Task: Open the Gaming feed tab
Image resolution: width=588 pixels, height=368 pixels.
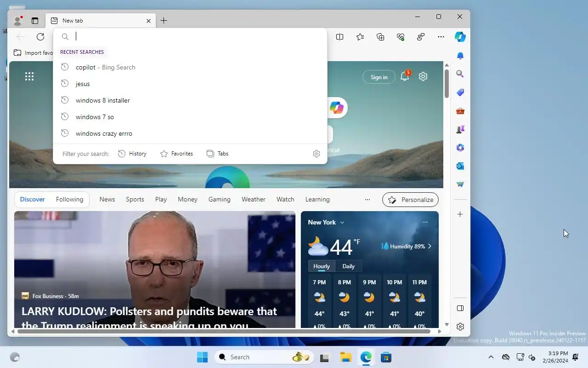Action: point(219,200)
